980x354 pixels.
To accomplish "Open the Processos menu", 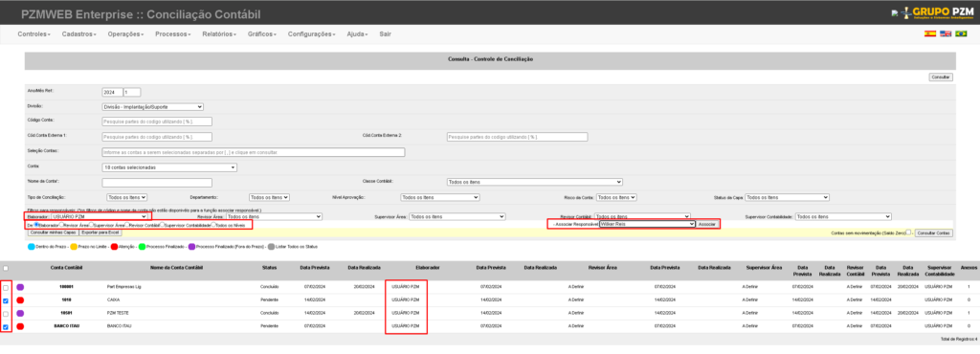I will [173, 33].
